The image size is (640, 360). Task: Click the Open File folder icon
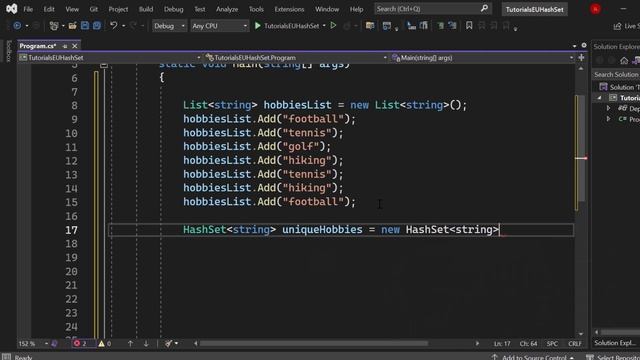[x=72, y=26]
